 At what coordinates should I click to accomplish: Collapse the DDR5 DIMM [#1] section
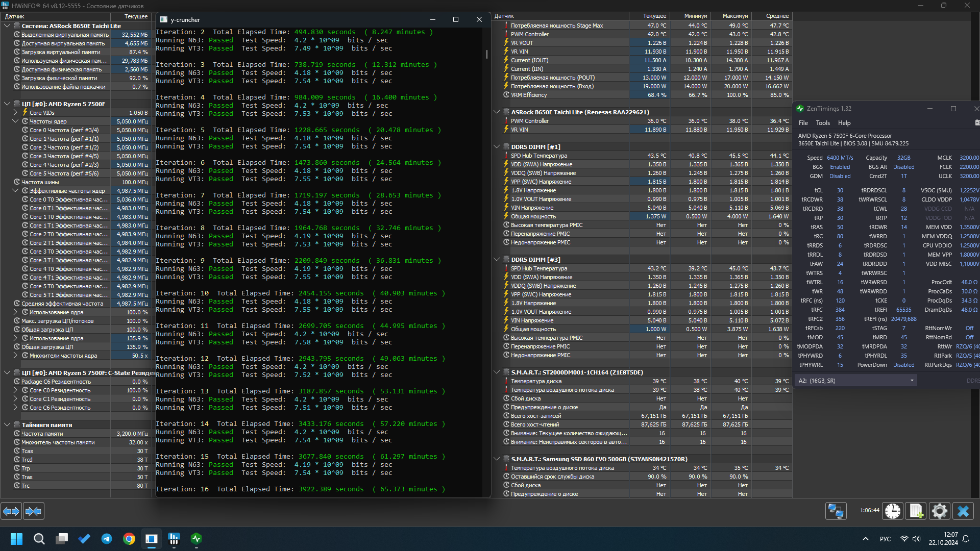pyautogui.click(x=497, y=146)
